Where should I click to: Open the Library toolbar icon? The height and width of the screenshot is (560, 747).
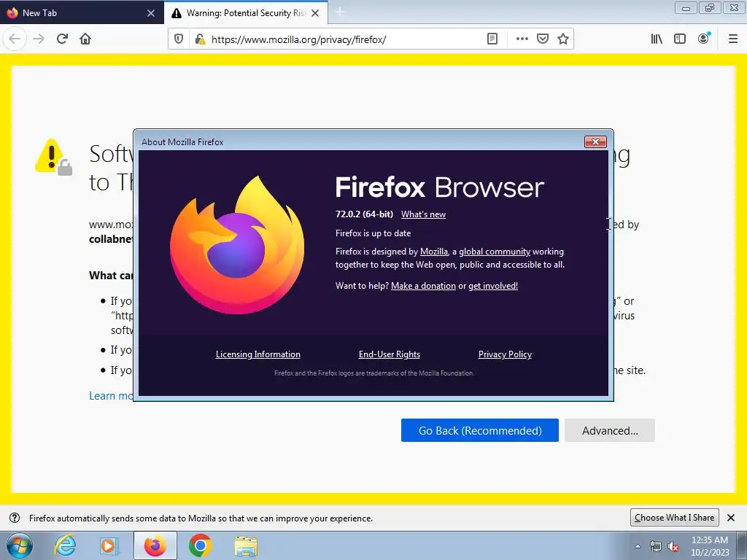tap(657, 39)
